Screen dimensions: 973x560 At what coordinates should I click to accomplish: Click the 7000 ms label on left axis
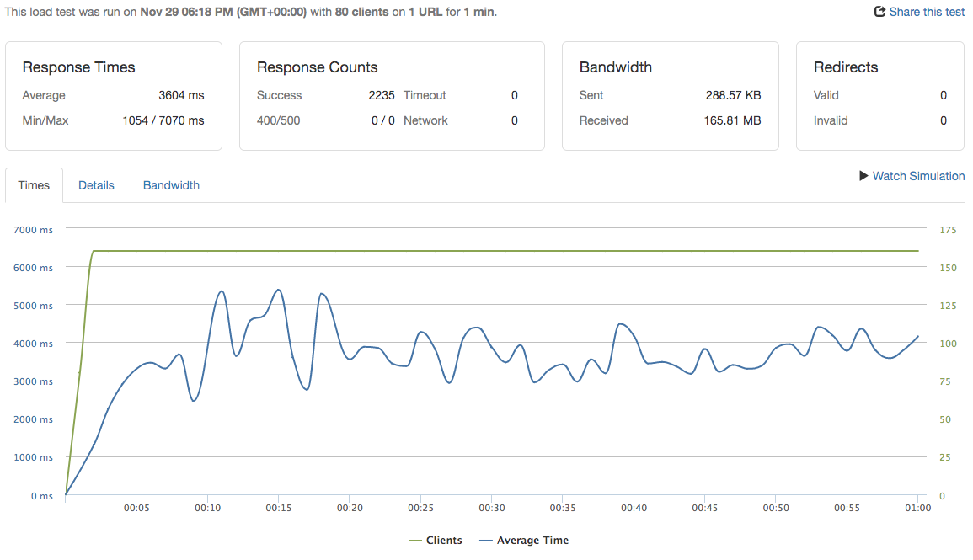click(x=33, y=229)
